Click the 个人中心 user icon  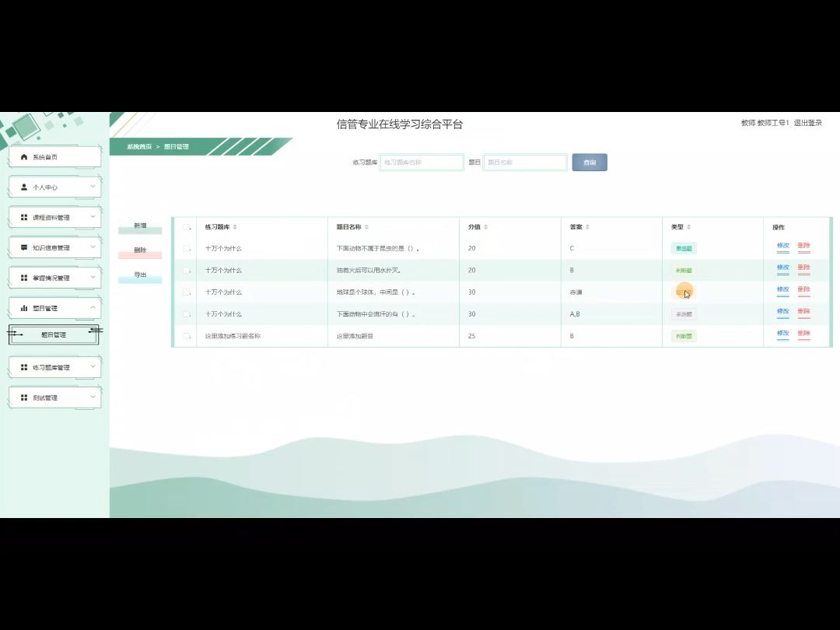pyautogui.click(x=23, y=187)
